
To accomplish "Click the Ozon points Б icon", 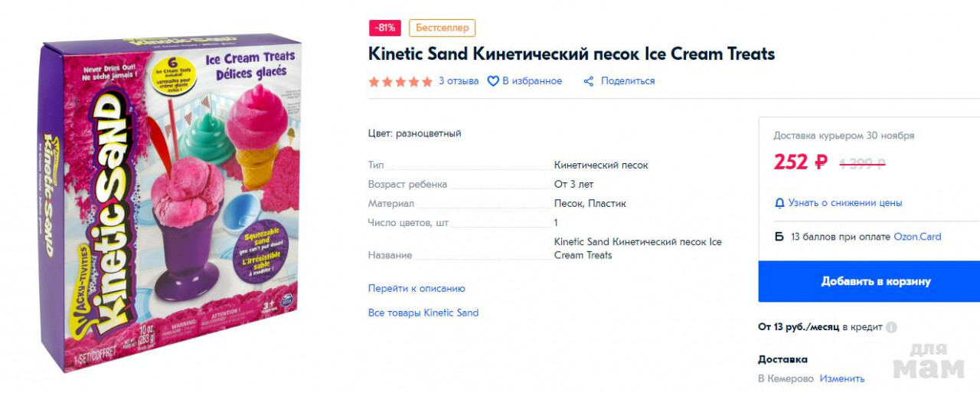I will pos(779,237).
